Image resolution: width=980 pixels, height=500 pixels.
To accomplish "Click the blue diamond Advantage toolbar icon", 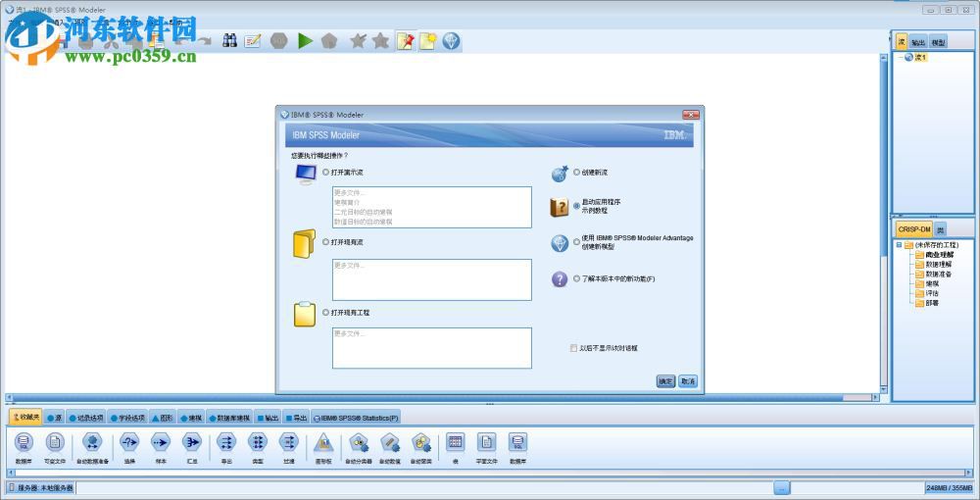I will click(x=451, y=41).
